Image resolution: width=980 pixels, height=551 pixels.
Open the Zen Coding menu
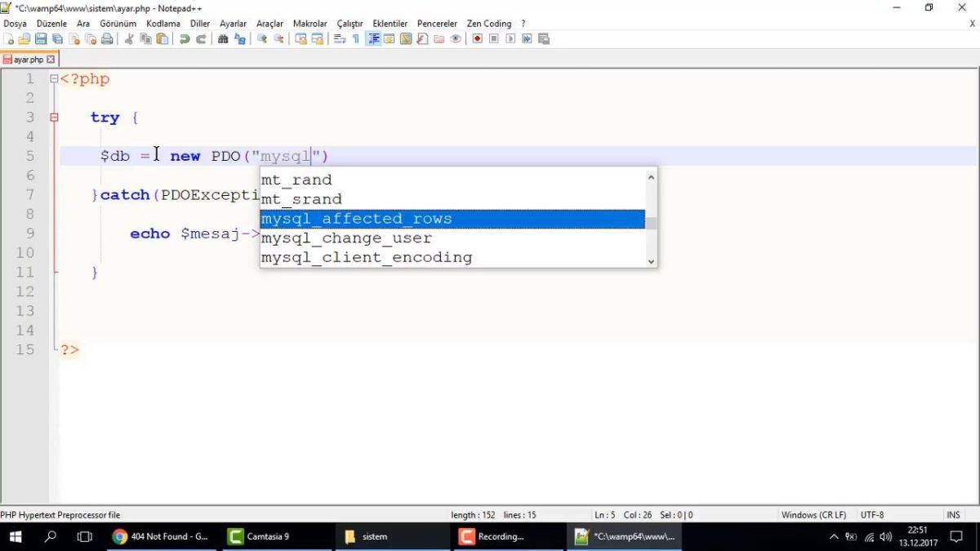pos(489,24)
